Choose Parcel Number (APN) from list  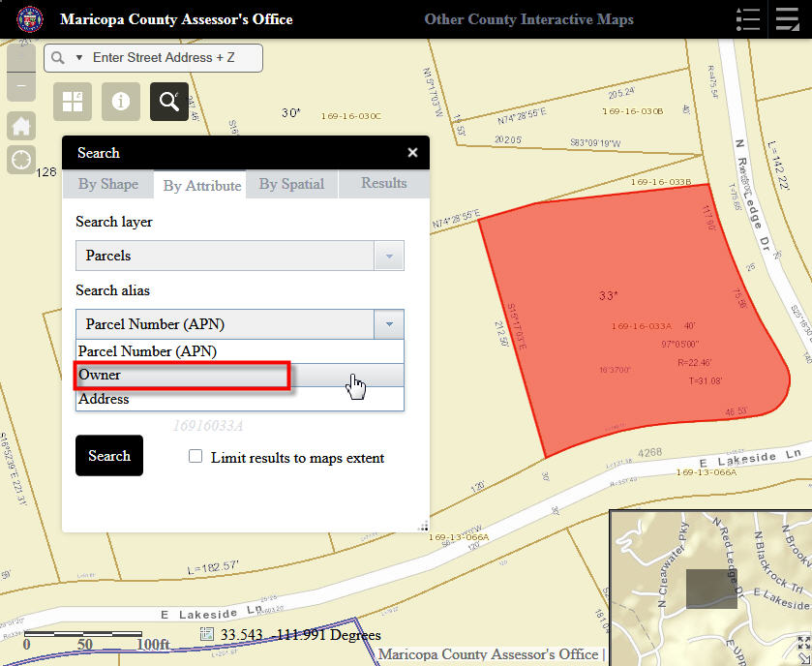[x=240, y=351]
